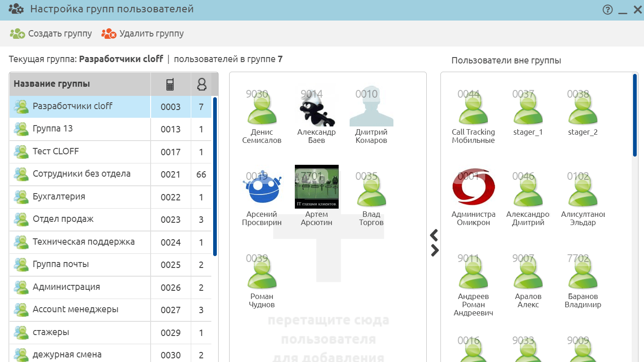Select Арсений Просвирин's blue robot avatar
Viewport: 644px width, 362px height.
pos(262,189)
